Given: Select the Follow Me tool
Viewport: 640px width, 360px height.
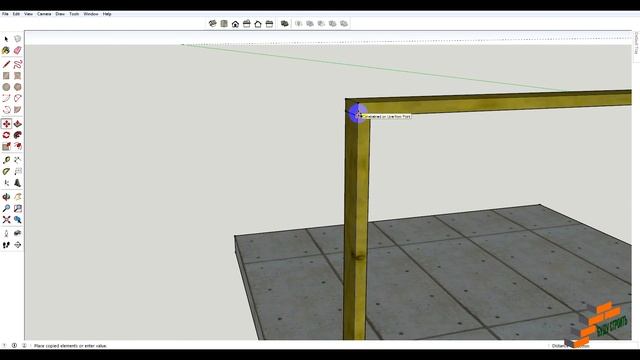Looking at the screenshot, I should (x=18, y=135).
